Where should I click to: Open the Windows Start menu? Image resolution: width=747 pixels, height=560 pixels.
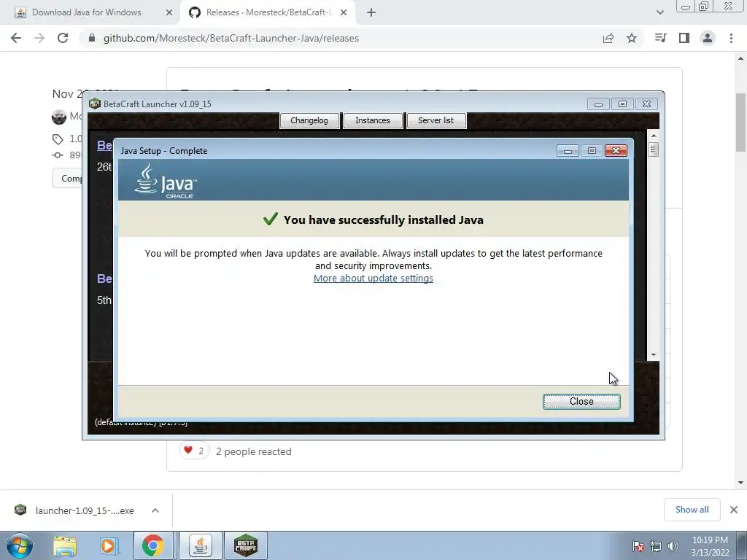tap(19, 545)
